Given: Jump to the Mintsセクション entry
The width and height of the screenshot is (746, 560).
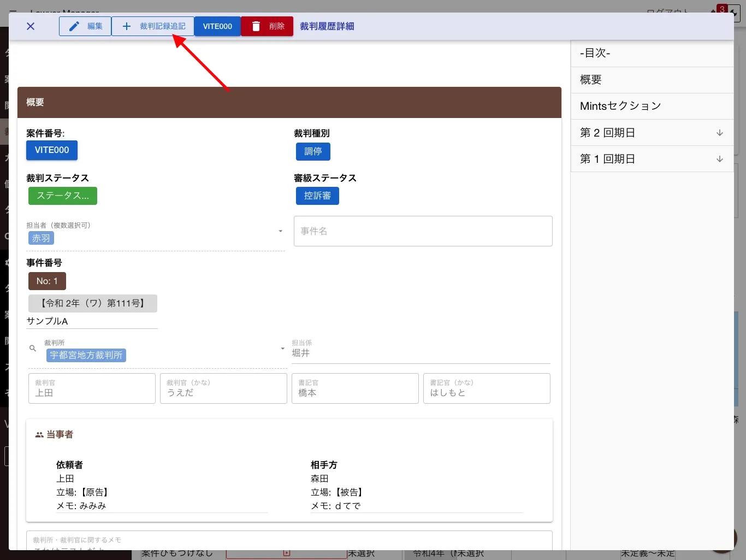Looking at the screenshot, I should (652, 106).
